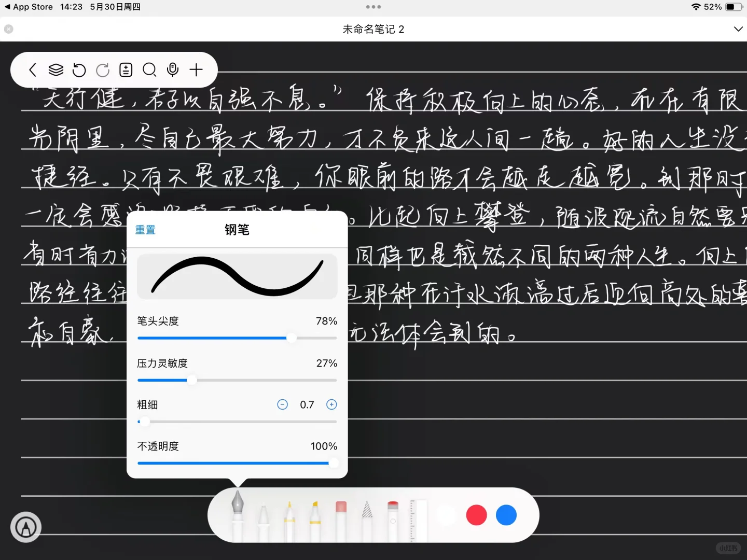This screenshot has height=560, width=747.
Task: Click the 100% opacity value
Action: coord(324,446)
